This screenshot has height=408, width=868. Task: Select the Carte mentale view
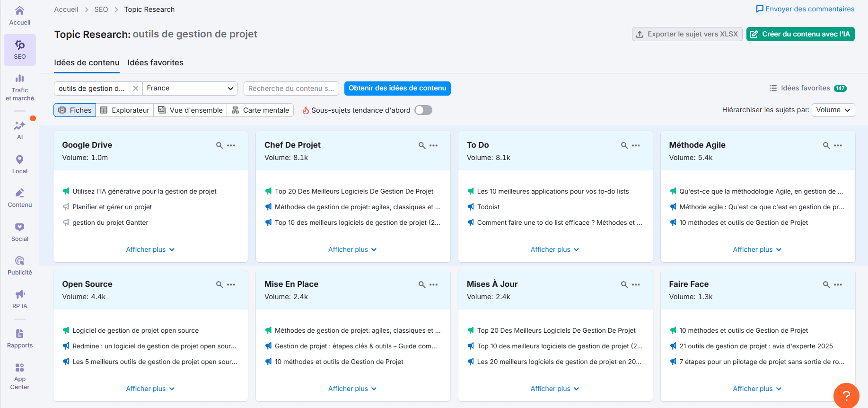pos(260,110)
